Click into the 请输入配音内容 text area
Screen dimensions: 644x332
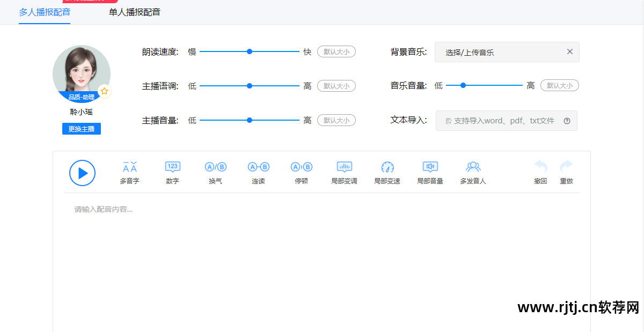tap(321, 262)
